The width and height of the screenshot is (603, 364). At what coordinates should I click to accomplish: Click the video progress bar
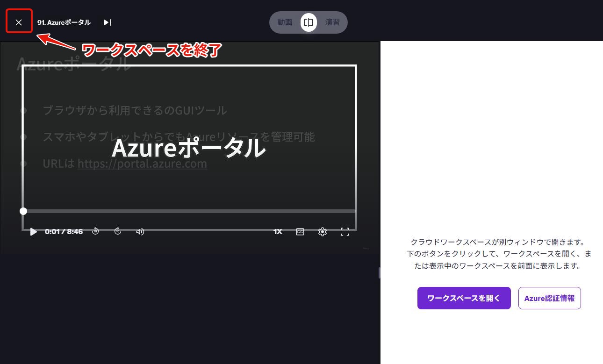click(x=189, y=211)
